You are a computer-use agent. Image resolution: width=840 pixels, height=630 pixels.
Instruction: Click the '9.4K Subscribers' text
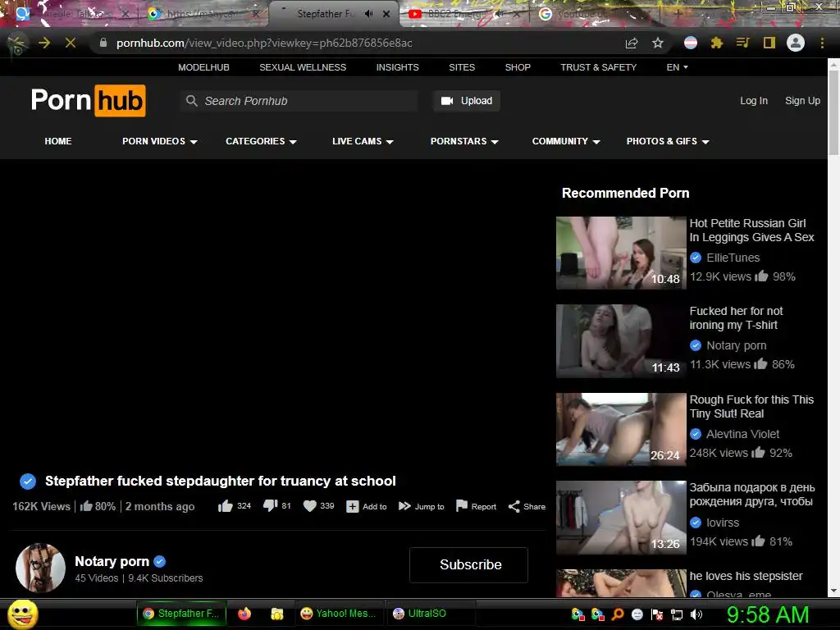(166, 578)
